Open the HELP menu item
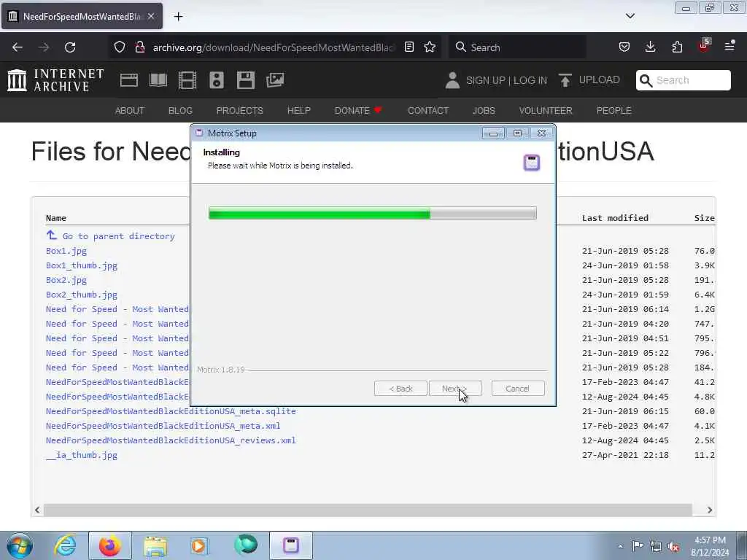The height and width of the screenshot is (560, 747). (298, 111)
